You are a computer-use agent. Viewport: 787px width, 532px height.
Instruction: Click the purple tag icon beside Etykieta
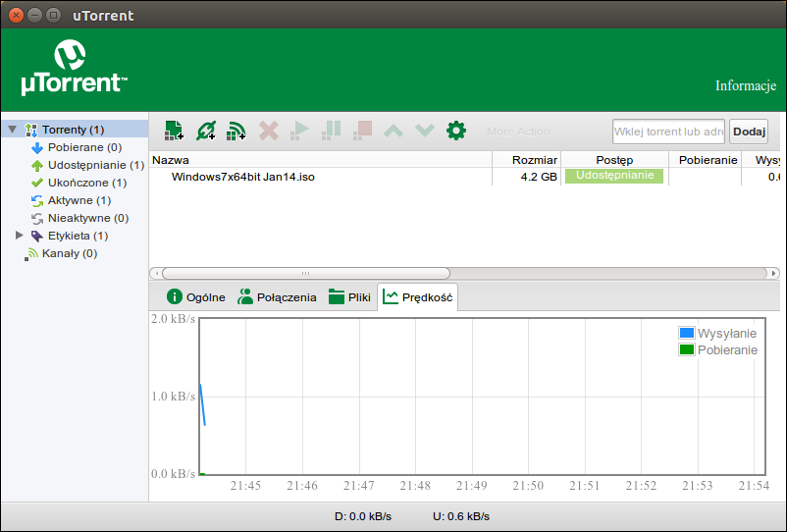37,236
